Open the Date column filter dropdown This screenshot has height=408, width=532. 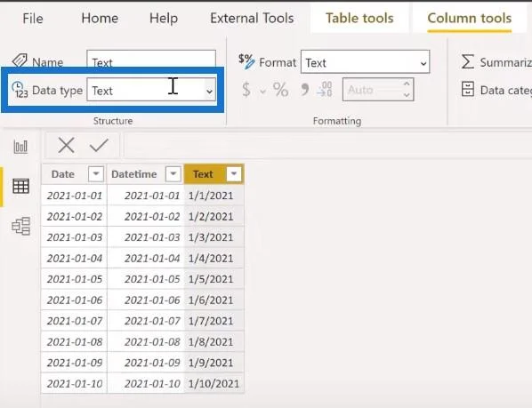coord(96,174)
